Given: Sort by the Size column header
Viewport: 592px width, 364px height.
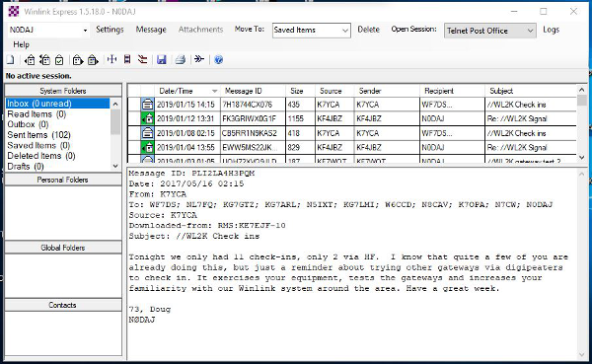Looking at the screenshot, I should pos(300,91).
